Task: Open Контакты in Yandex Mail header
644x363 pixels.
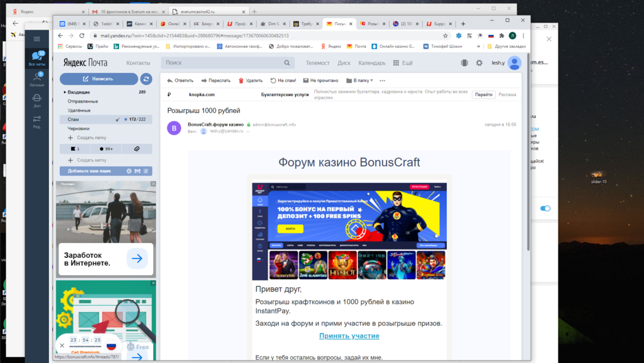Action: 138,63
